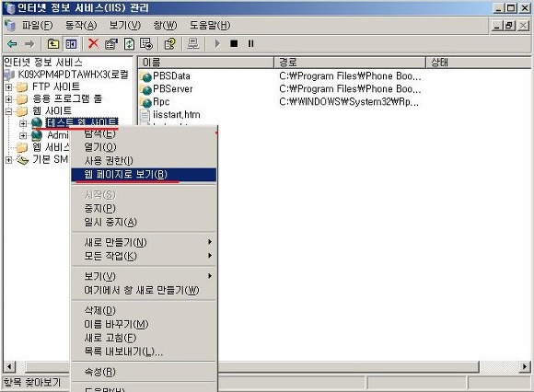
Task: Expand the FTP 사이트 tree node
Action: pos(9,87)
